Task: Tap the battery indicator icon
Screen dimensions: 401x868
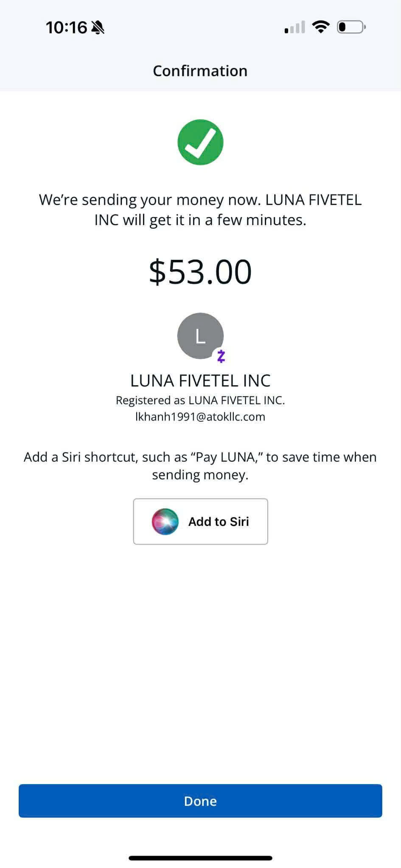Action: pyautogui.click(x=351, y=27)
